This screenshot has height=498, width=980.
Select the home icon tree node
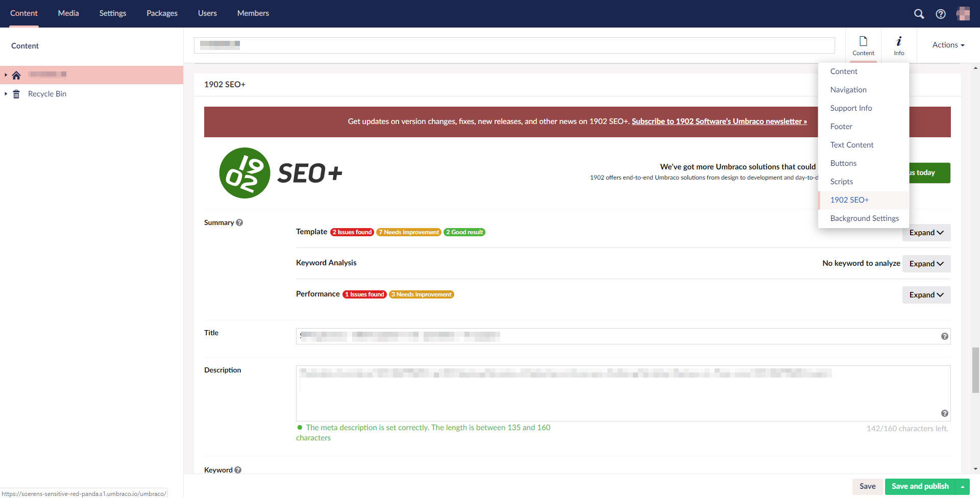pos(16,75)
